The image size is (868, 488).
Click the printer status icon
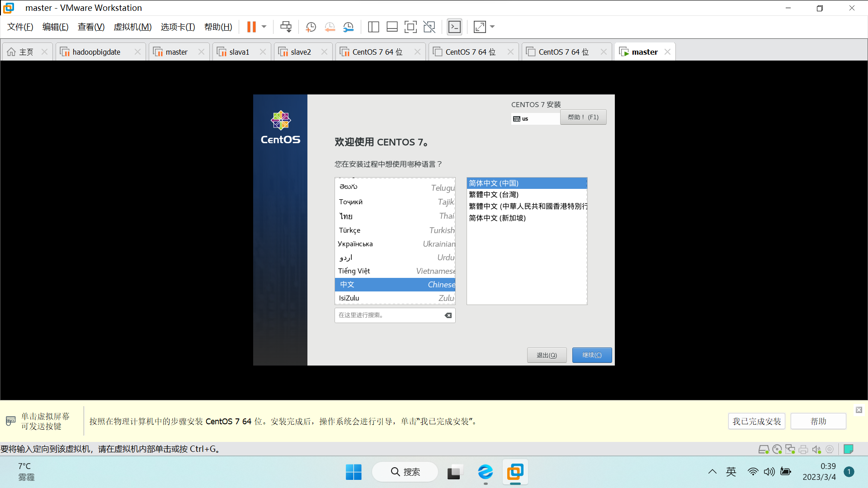click(x=803, y=449)
